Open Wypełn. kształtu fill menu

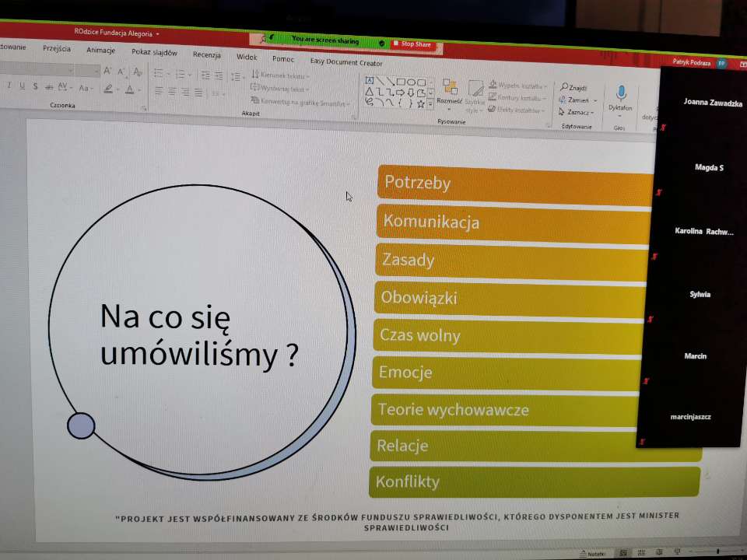point(517,86)
